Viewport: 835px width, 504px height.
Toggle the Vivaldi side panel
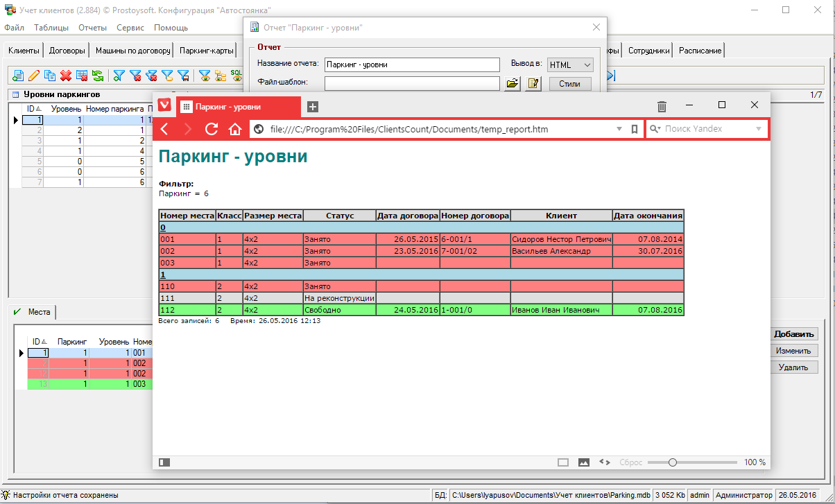(164, 462)
